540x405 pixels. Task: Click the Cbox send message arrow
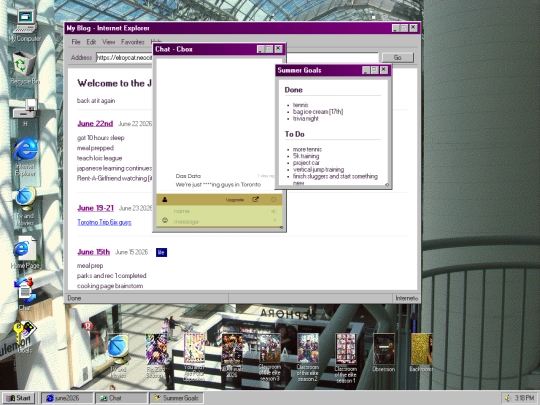click(275, 221)
